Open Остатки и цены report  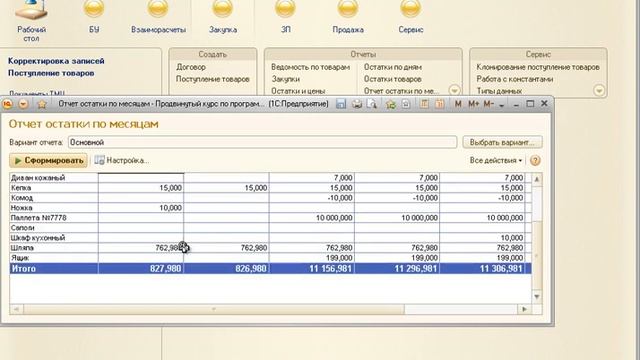(x=298, y=91)
